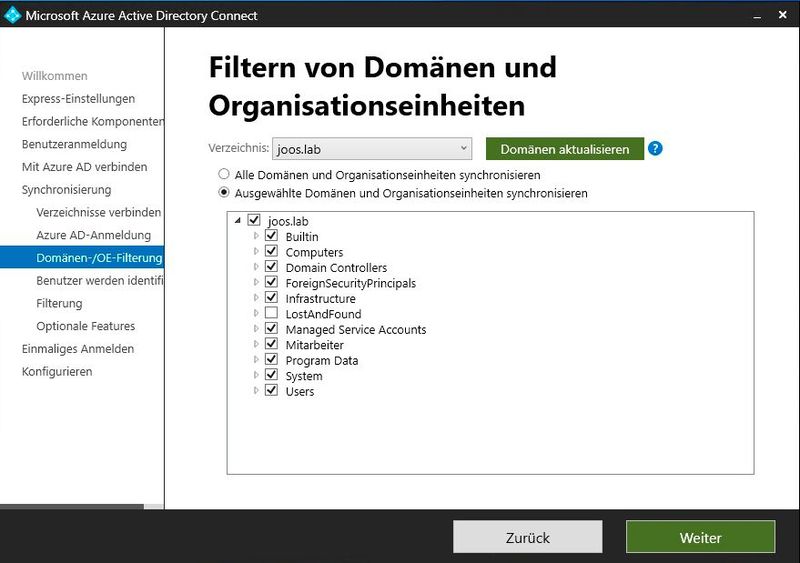
Task: Click the Azure AD Connect title bar icon
Action: [x=12, y=15]
